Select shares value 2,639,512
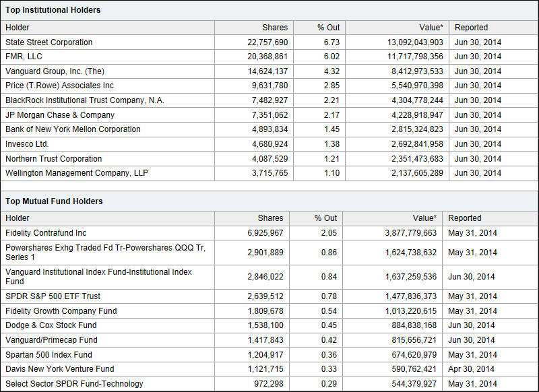Screen dimensions: 539x392 pyautogui.click(x=265, y=296)
